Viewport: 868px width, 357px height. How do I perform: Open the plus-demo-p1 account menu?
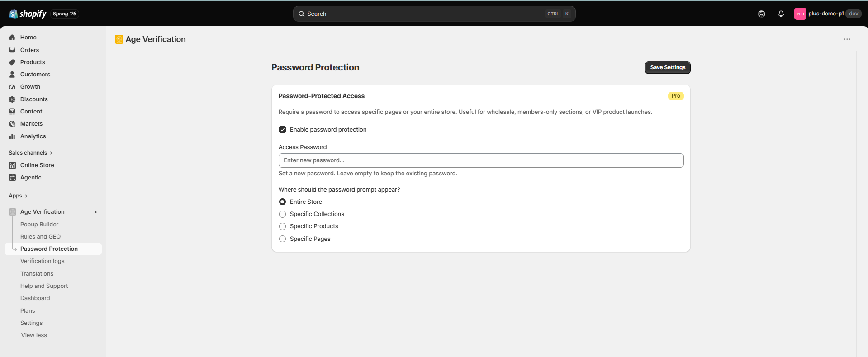[827, 14]
